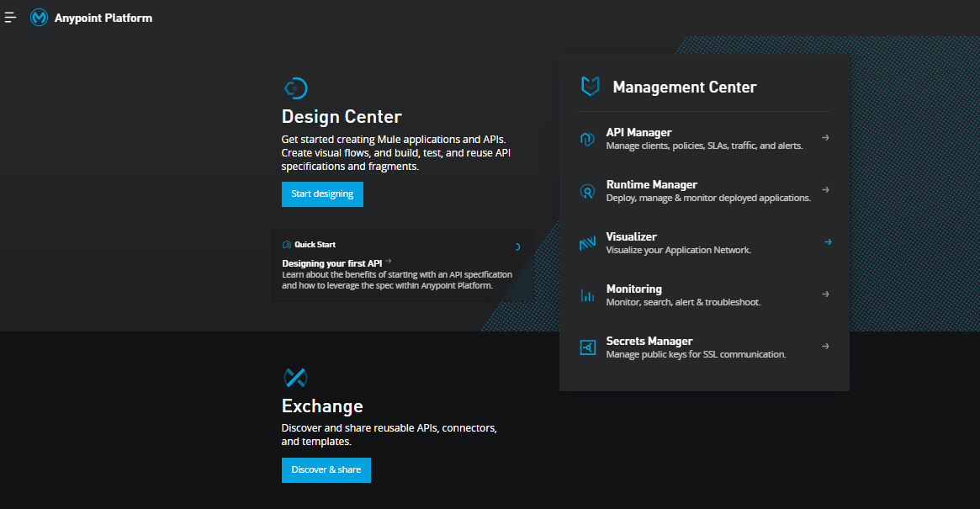This screenshot has width=980, height=509.
Task: Click the arrow next to API Manager
Action: tap(826, 138)
